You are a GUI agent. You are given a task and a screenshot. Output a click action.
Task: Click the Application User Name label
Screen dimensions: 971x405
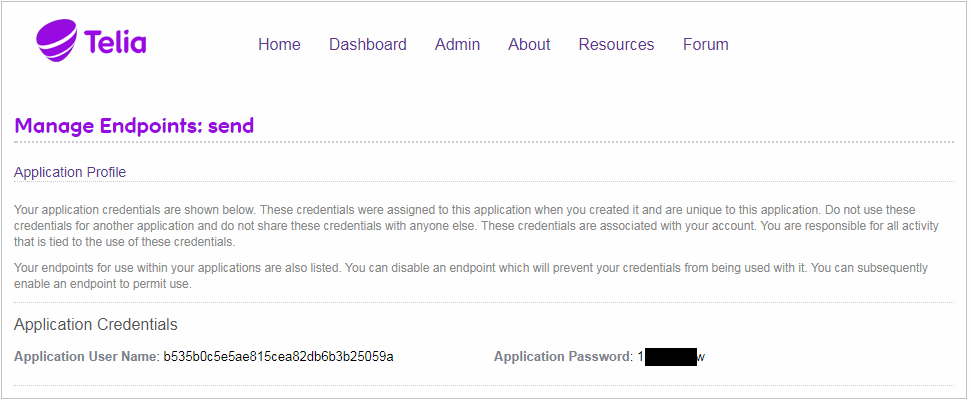(x=87, y=357)
